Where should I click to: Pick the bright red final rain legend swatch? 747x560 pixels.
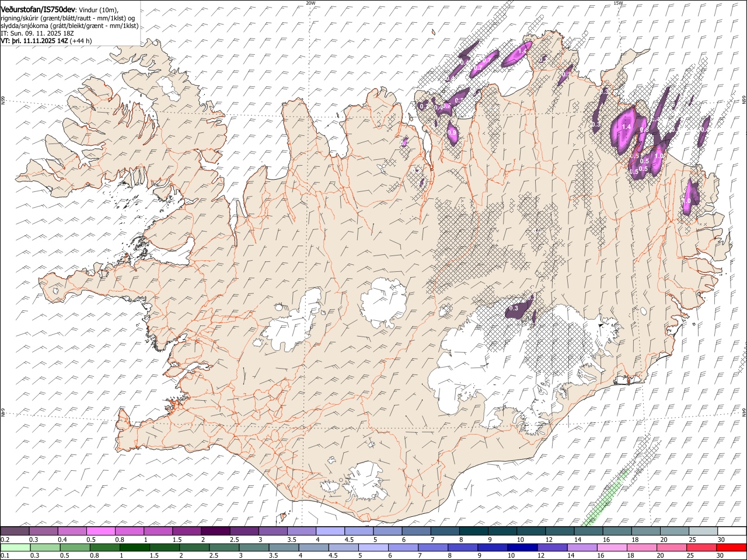coord(732,548)
